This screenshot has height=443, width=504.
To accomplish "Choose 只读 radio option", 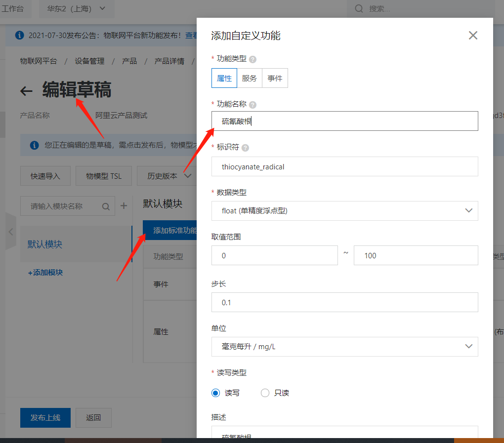I will coord(265,393).
